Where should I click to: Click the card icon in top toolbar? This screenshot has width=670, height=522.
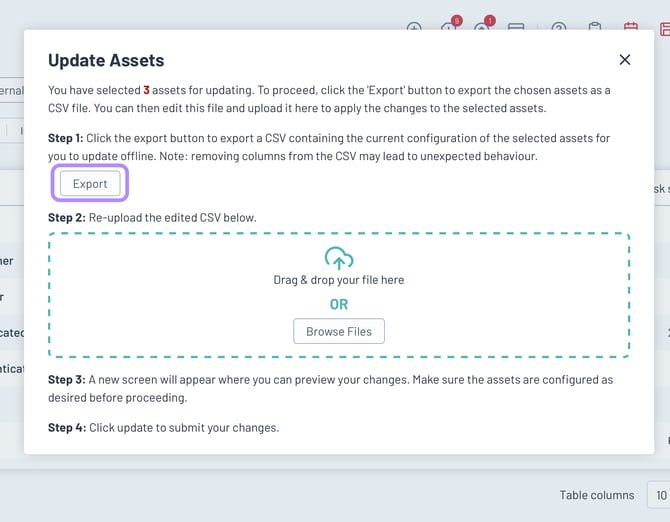pyautogui.click(x=516, y=28)
